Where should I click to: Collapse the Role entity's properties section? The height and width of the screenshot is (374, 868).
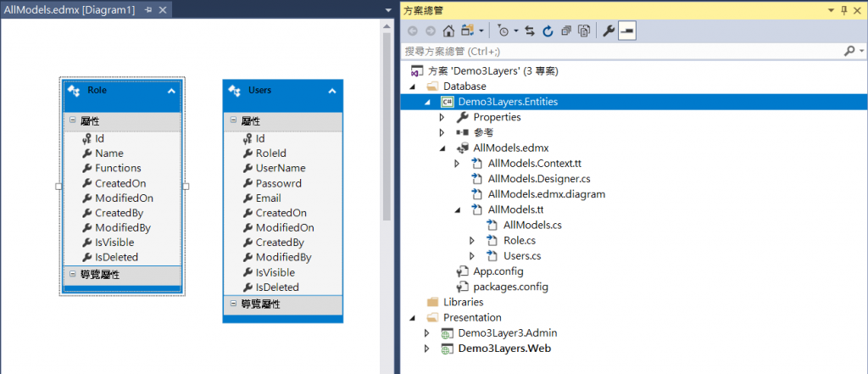(73, 121)
